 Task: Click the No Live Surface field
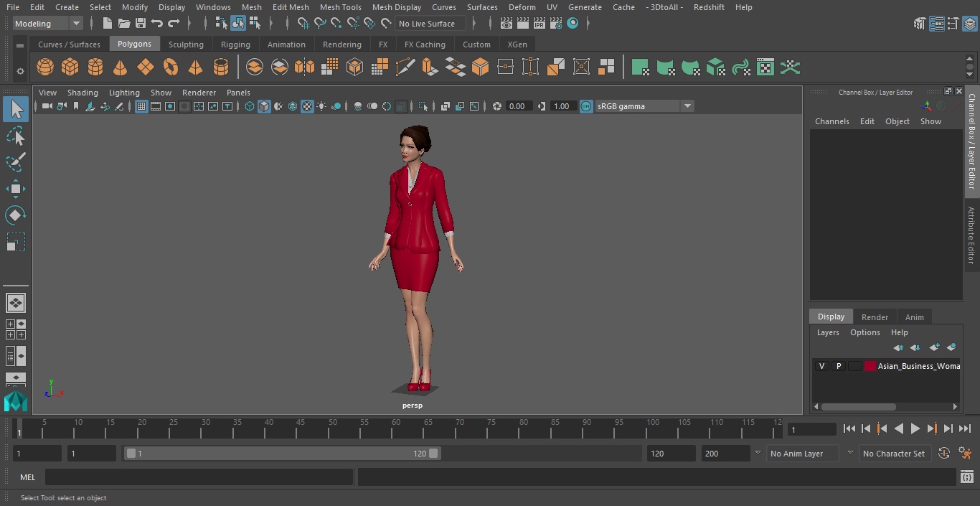430,24
